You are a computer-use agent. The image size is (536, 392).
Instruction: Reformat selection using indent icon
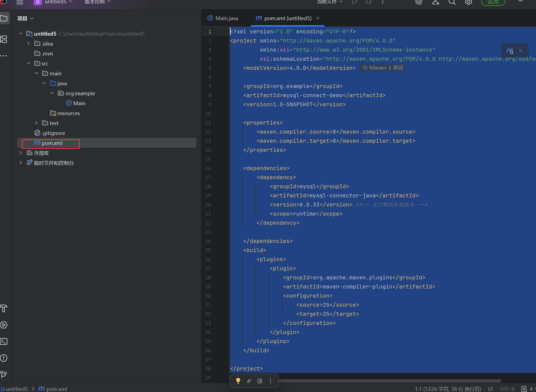[260, 381]
